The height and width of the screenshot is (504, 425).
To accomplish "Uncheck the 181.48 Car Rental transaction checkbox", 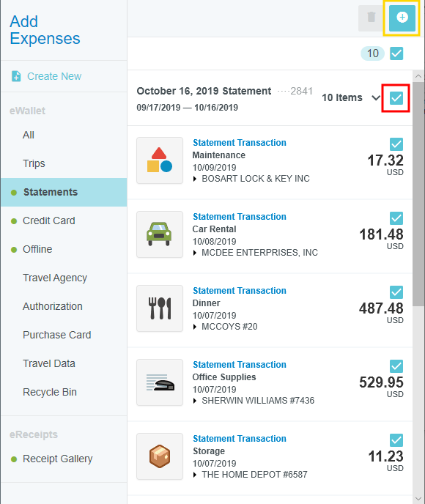I will tap(396, 218).
